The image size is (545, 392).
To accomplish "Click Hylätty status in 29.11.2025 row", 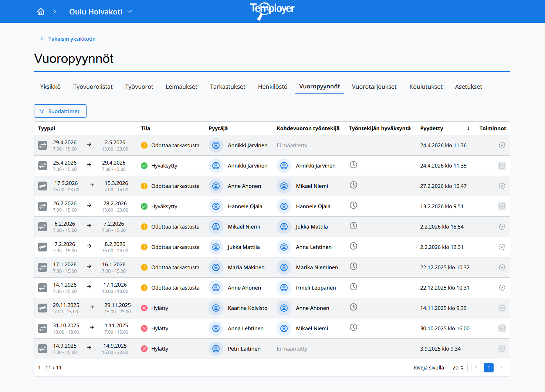I will coord(160,308).
